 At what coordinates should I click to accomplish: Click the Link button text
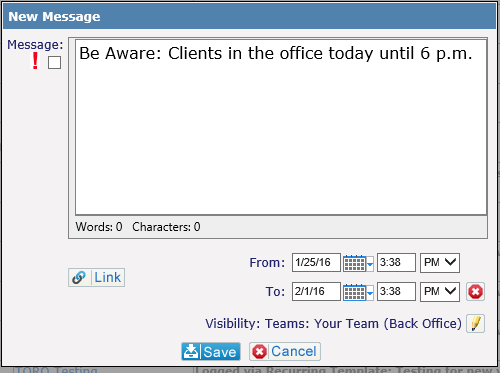(107, 277)
